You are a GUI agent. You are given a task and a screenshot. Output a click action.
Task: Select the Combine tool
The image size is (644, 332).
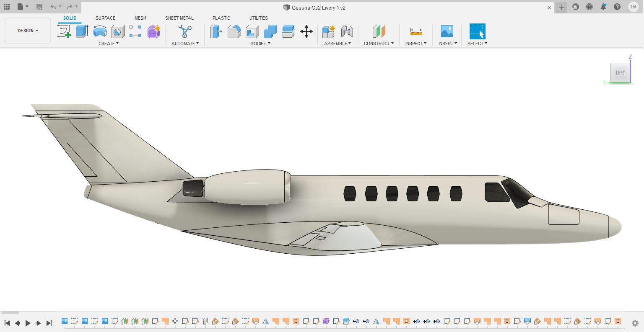coord(270,31)
